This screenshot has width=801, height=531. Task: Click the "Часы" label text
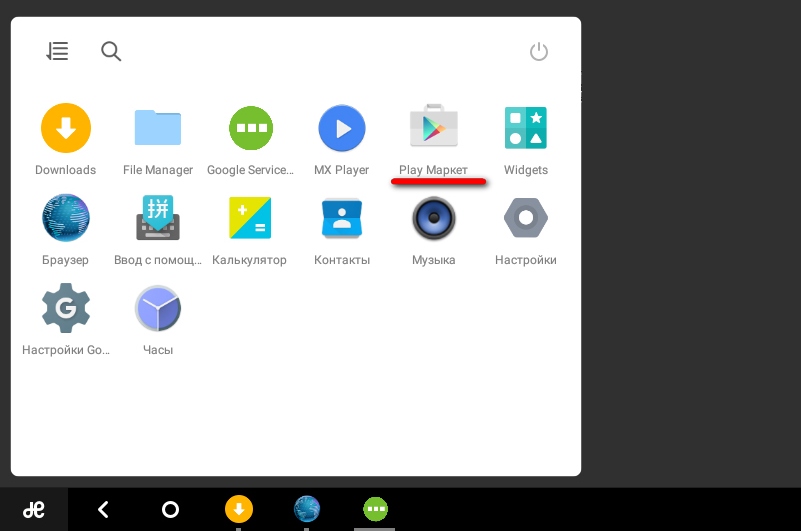[158, 350]
